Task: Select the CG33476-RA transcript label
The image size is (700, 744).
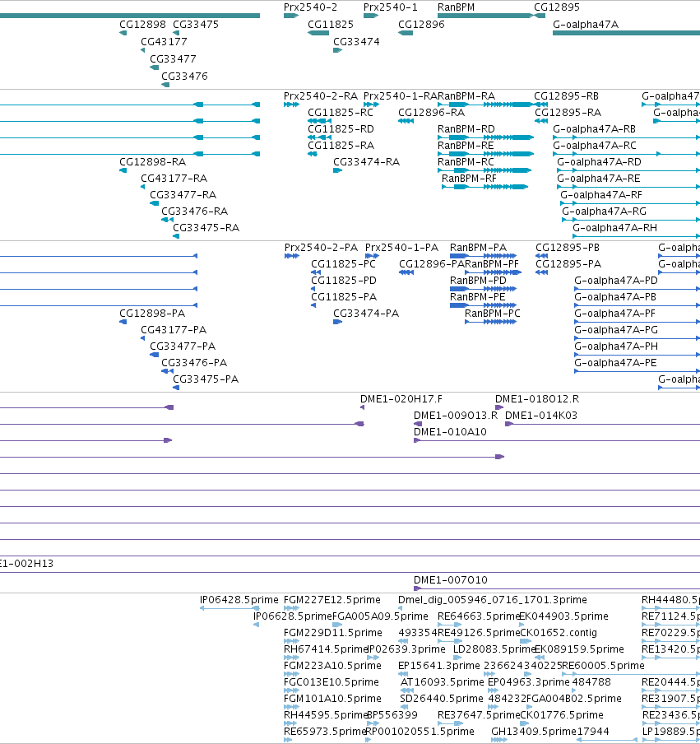Action: [194, 212]
